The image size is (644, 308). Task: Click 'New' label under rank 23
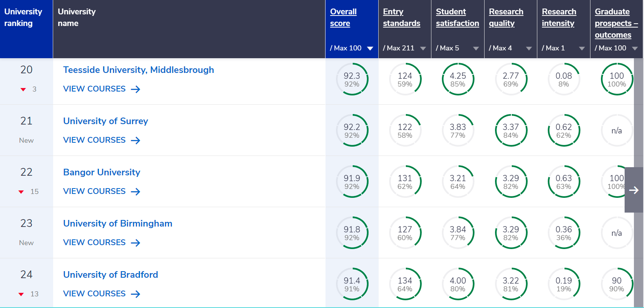[26, 243]
